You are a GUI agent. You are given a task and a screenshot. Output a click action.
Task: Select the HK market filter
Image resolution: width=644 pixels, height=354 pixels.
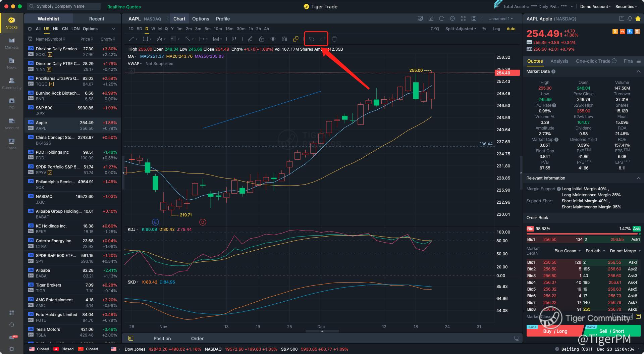56,29
